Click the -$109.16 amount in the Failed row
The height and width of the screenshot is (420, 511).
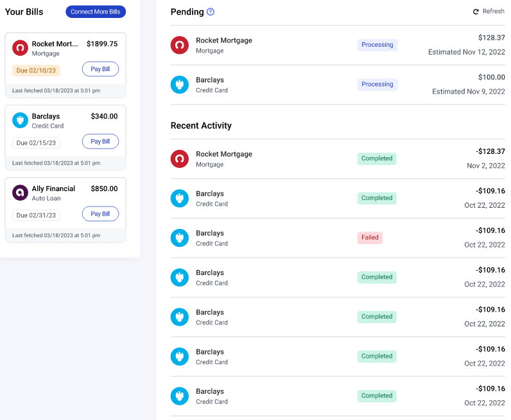click(490, 231)
